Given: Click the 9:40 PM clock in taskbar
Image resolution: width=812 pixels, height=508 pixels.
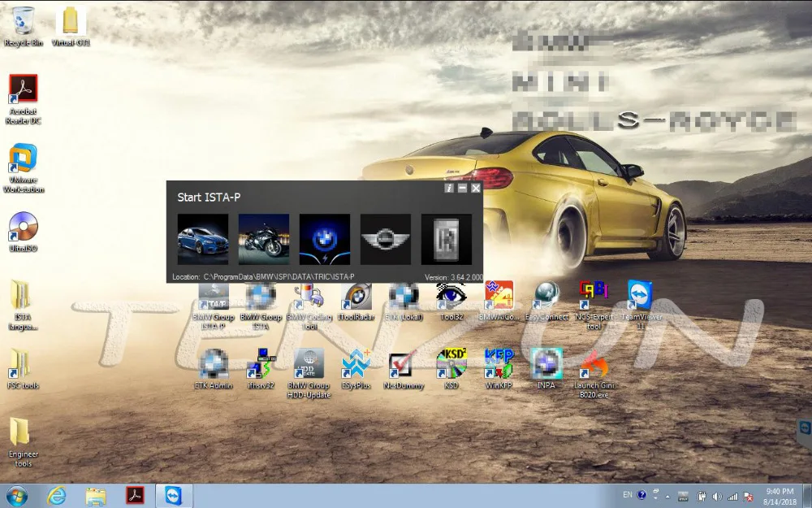Looking at the screenshot, I should (780, 496).
